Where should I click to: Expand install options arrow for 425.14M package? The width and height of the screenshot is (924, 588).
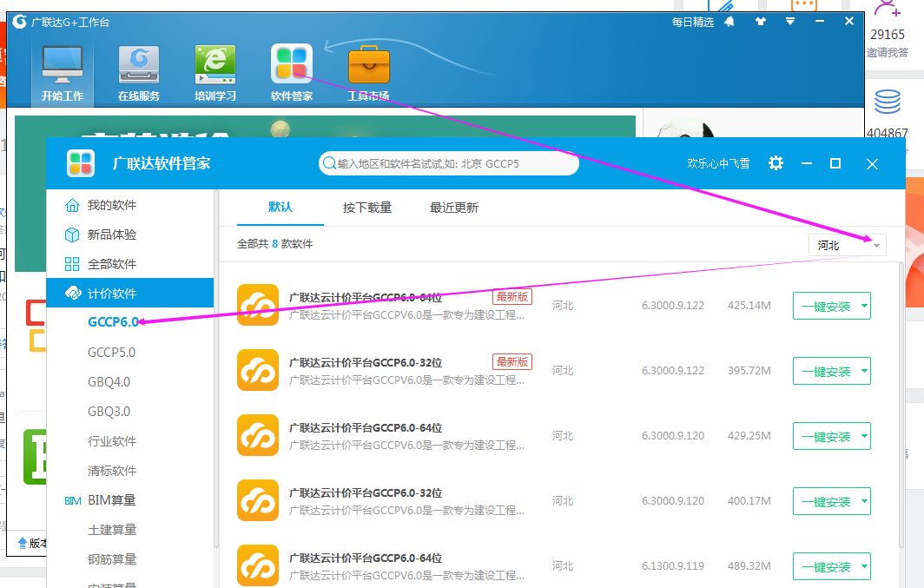tap(864, 306)
